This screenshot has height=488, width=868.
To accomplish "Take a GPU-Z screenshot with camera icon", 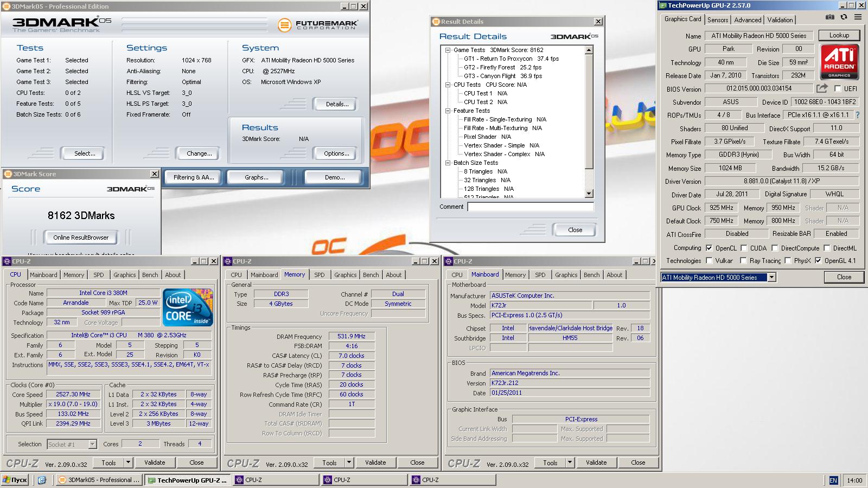I will (x=830, y=17).
